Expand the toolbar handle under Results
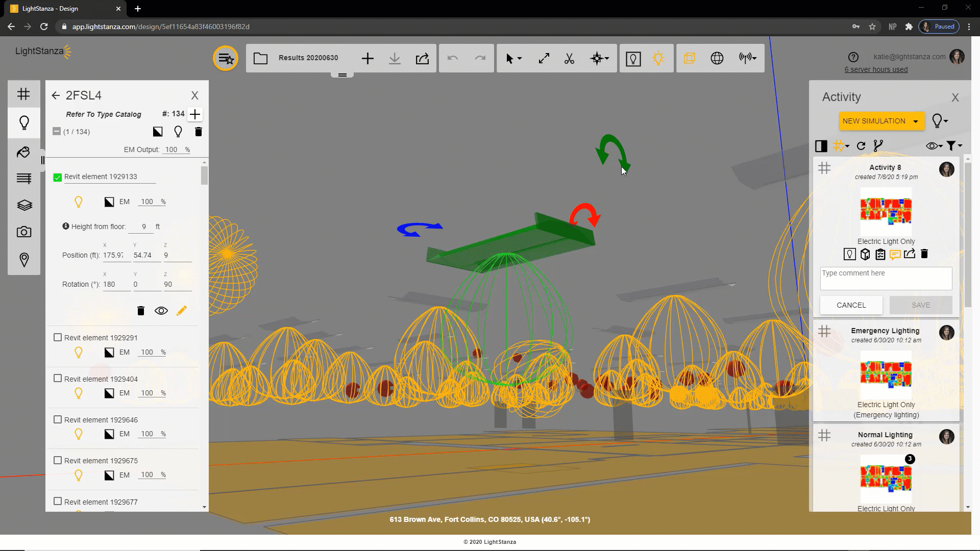The image size is (980, 551). click(x=342, y=75)
